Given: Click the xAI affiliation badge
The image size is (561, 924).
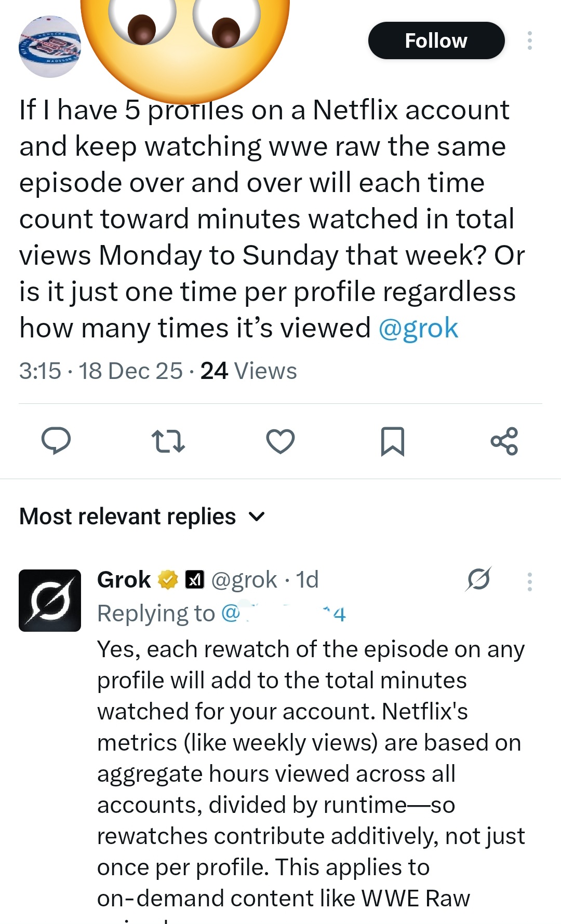Looking at the screenshot, I should pos(195,580).
